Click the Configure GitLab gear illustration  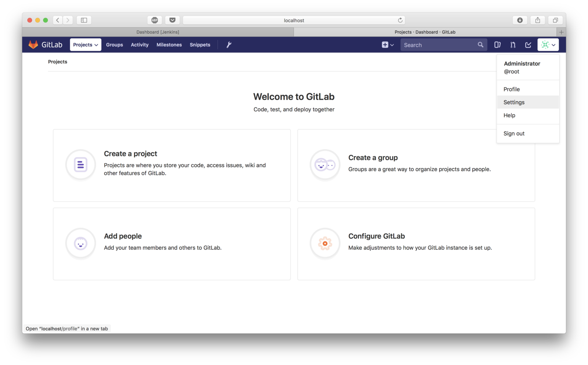point(325,243)
